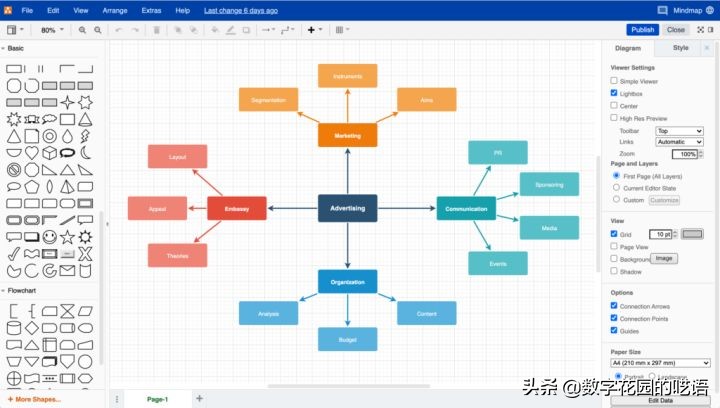Screen dimensions: 720x408
Task: Open the waypoints connector style dropdown
Action: [x=287, y=30]
